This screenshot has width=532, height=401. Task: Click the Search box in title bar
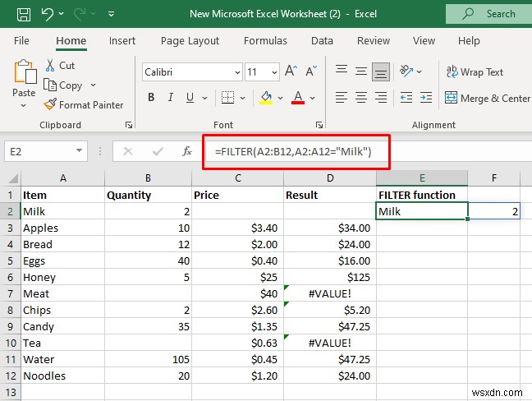(489, 14)
